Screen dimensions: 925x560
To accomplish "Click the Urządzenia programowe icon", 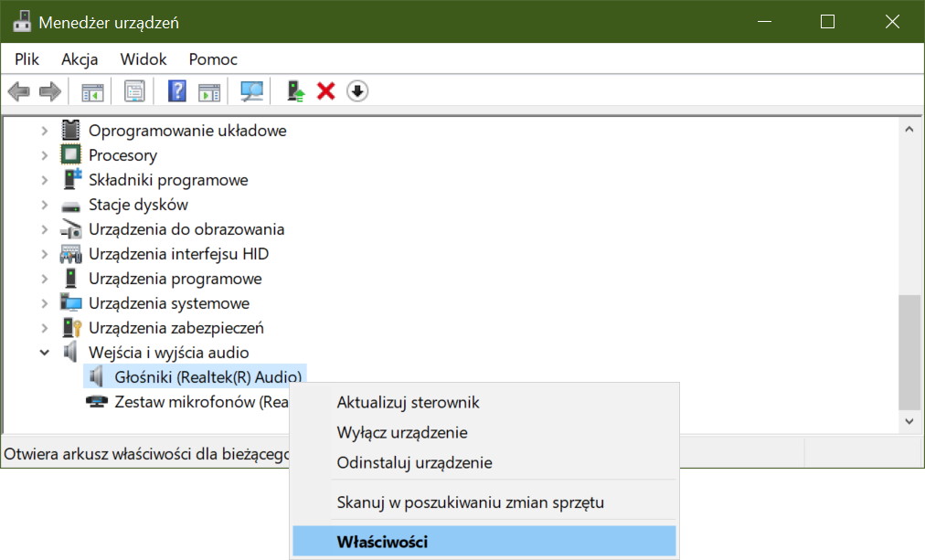I will tap(70, 279).
